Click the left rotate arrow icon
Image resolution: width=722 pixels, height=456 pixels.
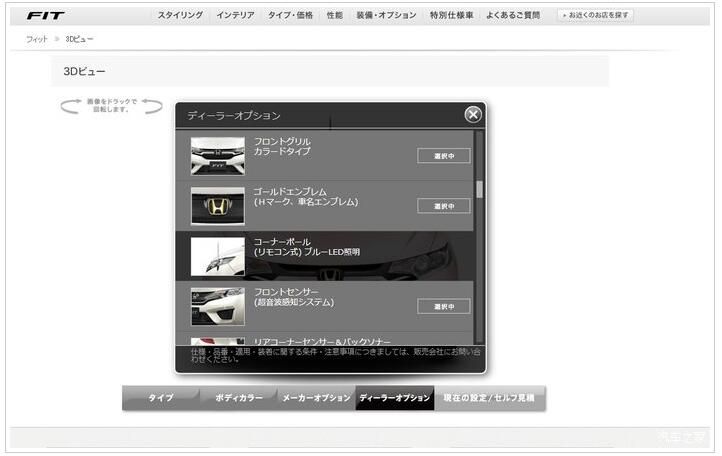pos(70,106)
